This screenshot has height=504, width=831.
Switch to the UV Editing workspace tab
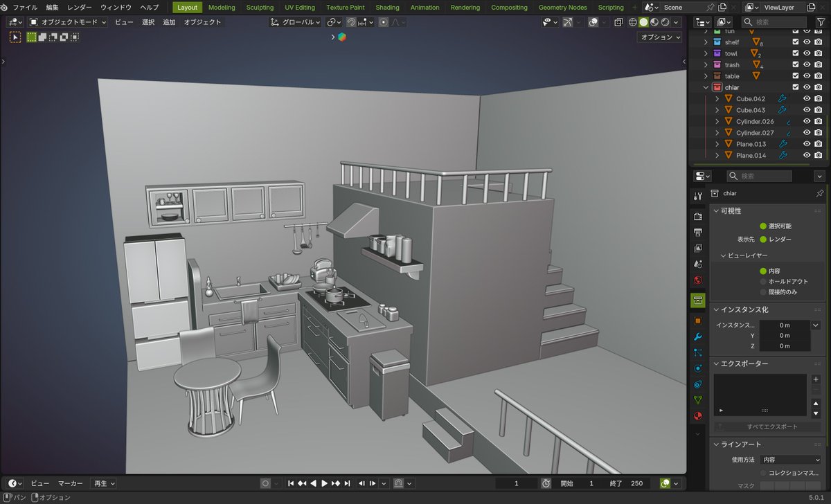(x=300, y=7)
